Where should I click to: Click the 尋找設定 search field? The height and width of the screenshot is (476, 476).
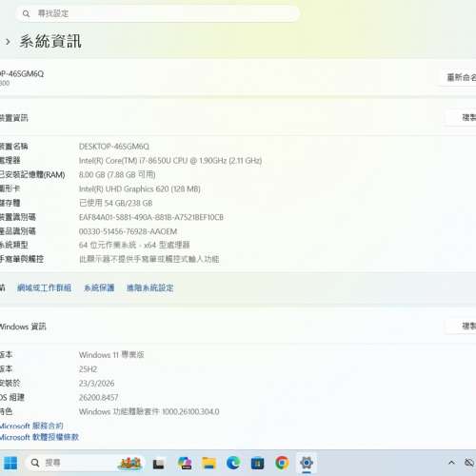coord(158,13)
